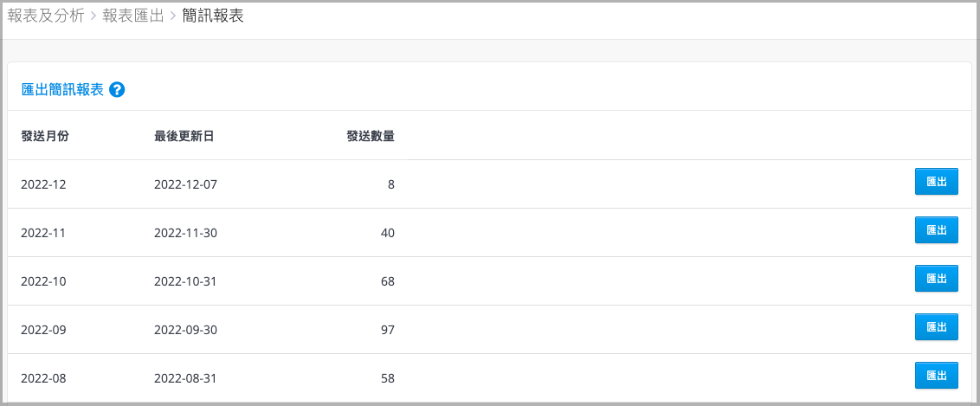Click the 2022-12-07 last updated cell

[x=185, y=184]
